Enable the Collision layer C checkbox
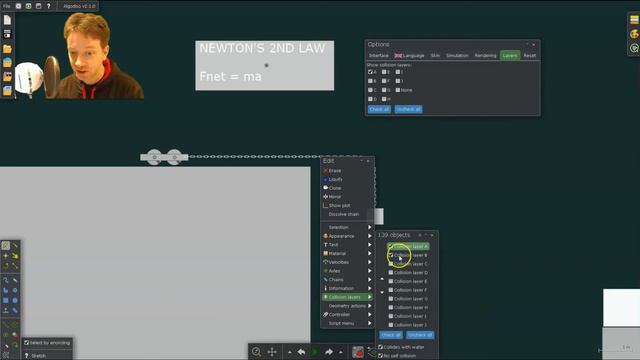 tap(391, 264)
